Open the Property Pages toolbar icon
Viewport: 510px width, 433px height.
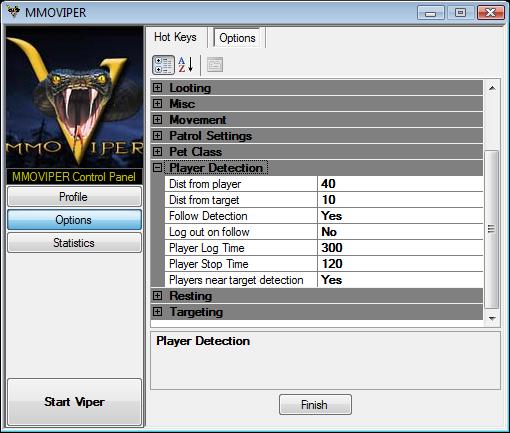215,65
